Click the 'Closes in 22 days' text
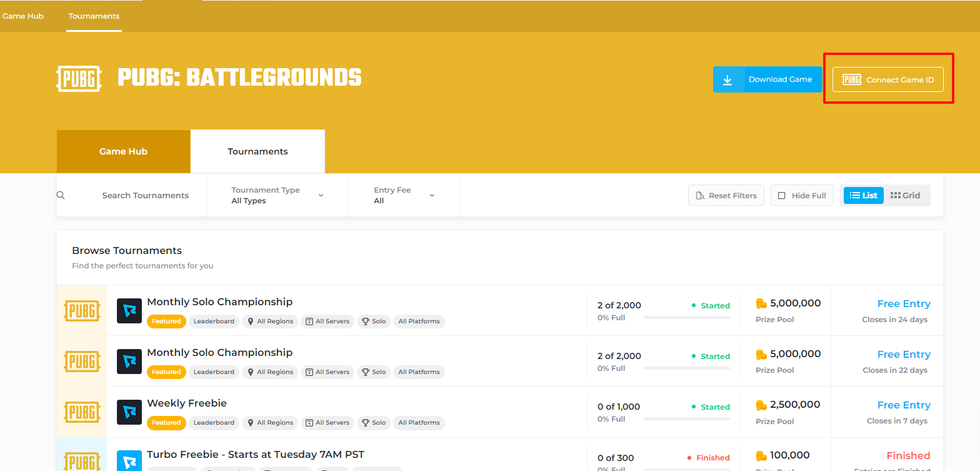 coord(895,370)
